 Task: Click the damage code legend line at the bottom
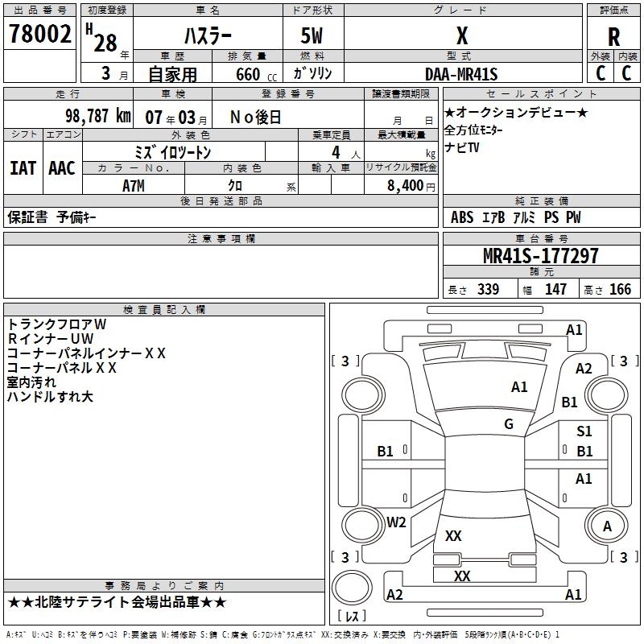click(x=283, y=634)
